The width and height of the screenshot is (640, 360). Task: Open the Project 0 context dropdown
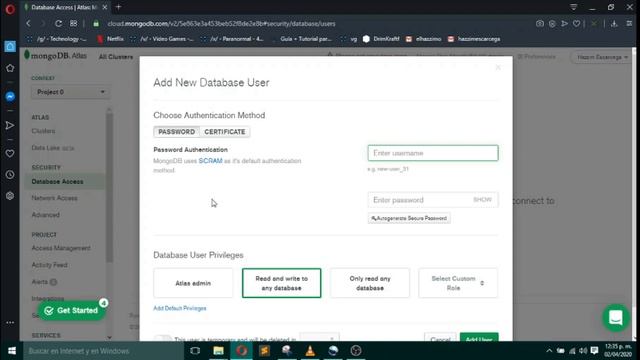click(70, 92)
